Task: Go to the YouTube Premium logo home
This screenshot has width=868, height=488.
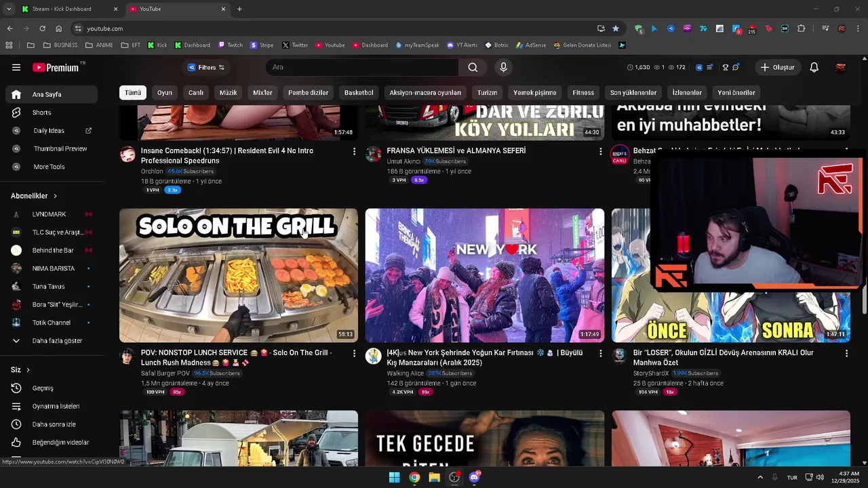Action: 56,67
